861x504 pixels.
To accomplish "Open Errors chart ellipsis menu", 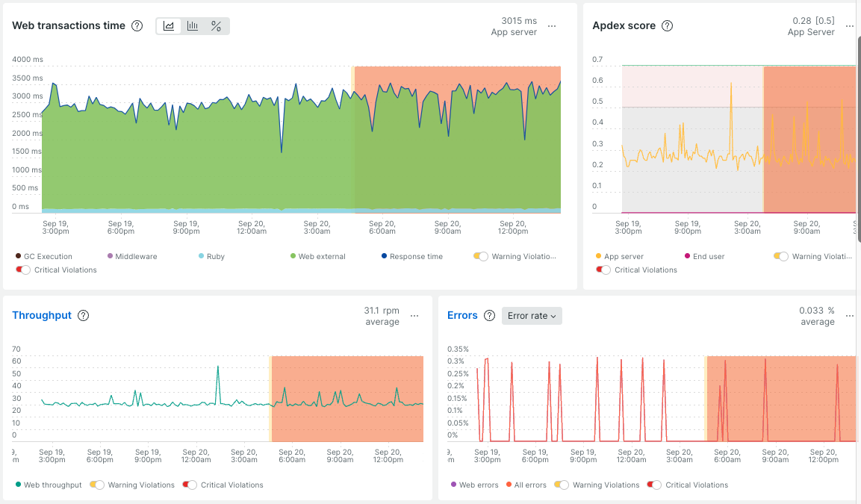I will tap(850, 317).
